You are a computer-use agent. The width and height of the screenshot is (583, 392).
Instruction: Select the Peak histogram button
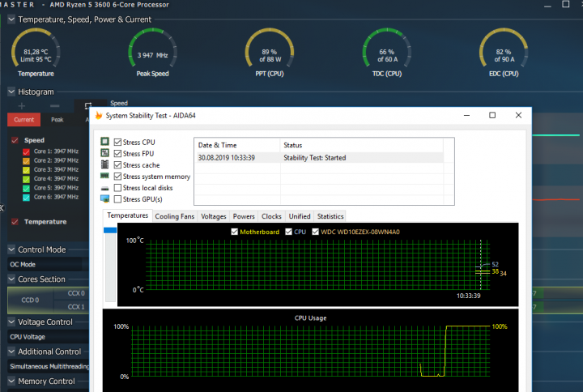click(57, 120)
